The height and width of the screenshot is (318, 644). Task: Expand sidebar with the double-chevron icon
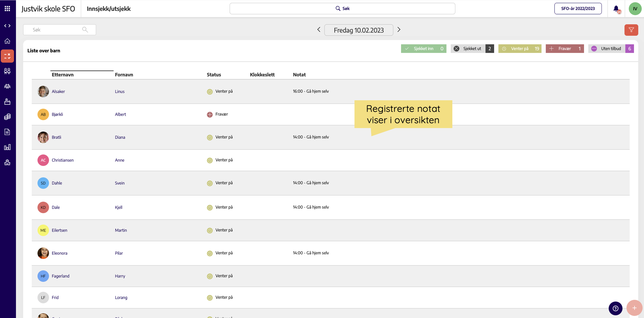pos(7,26)
